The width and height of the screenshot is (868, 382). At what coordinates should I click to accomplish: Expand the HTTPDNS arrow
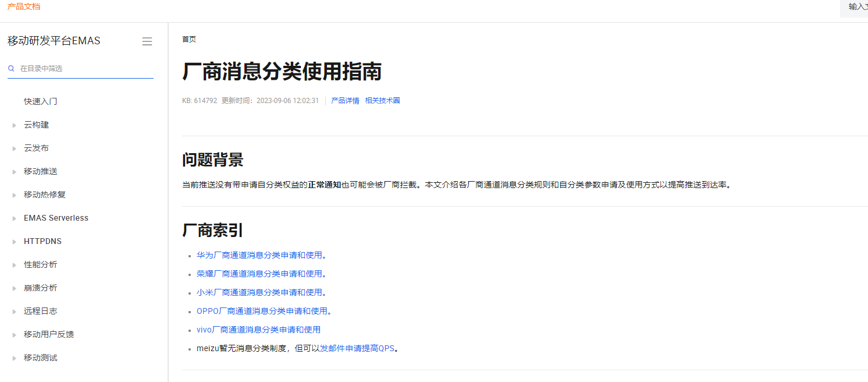coord(14,242)
